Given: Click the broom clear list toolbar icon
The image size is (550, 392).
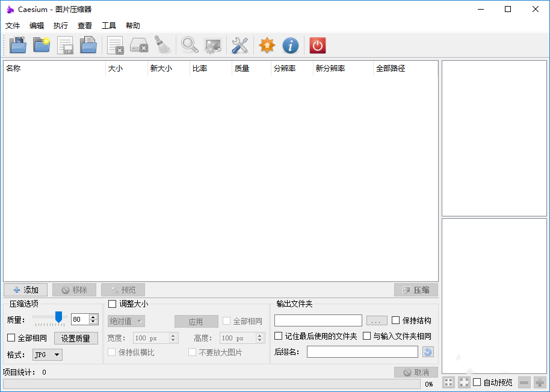Looking at the screenshot, I should point(162,44).
